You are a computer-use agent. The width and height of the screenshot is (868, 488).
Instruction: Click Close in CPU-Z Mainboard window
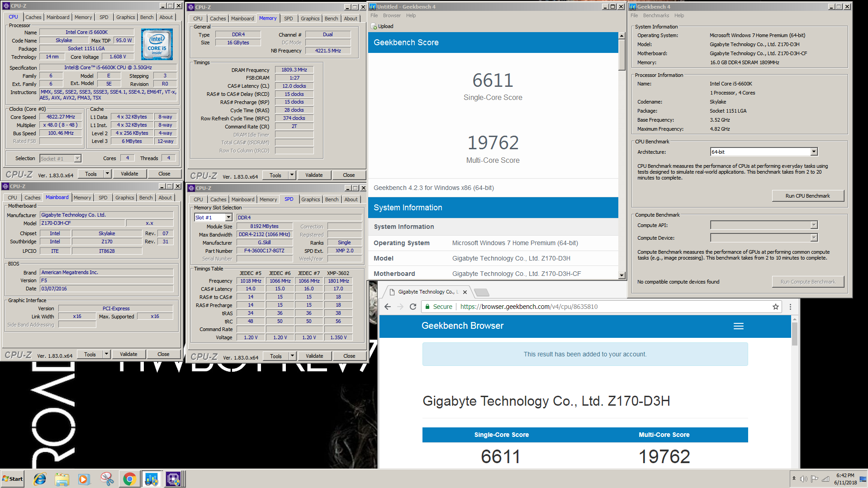point(163,354)
